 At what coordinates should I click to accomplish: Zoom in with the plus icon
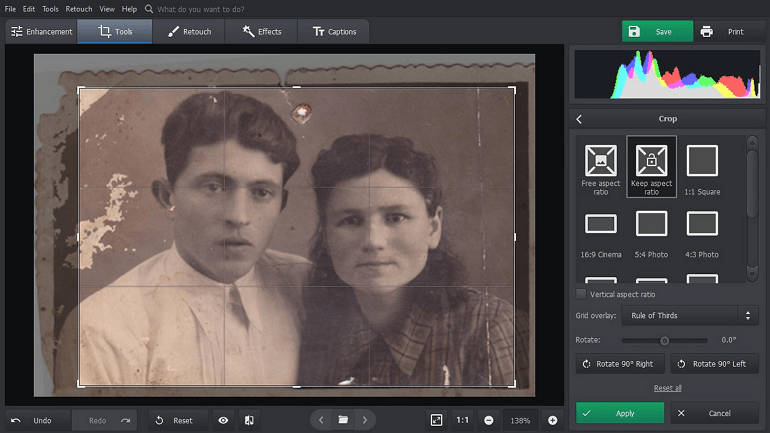click(x=552, y=420)
